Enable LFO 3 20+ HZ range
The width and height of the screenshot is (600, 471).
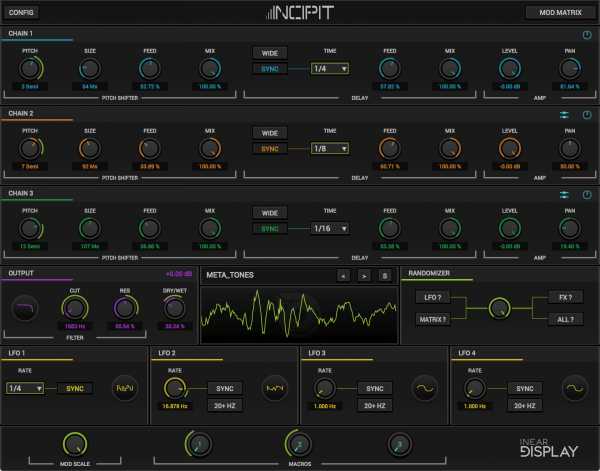(375, 406)
